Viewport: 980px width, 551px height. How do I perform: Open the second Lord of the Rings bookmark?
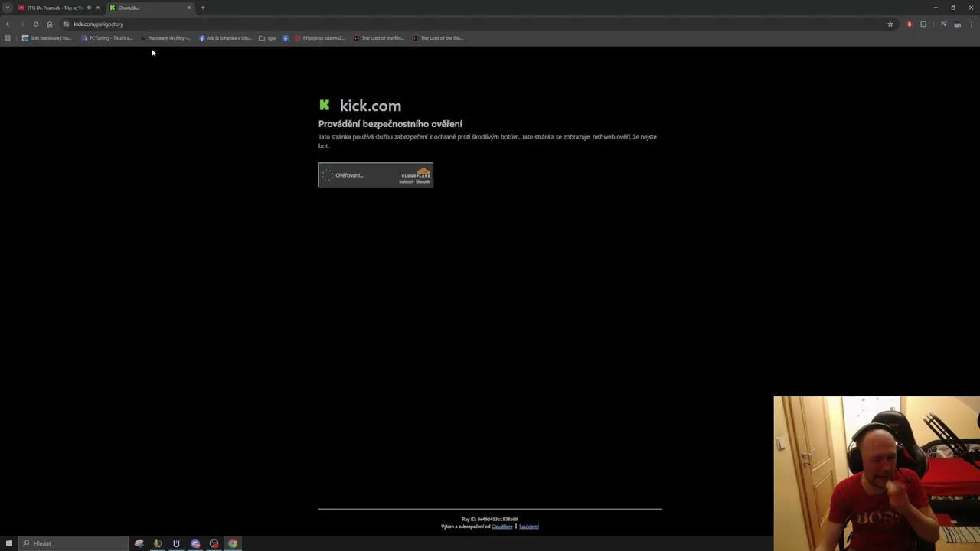pyautogui.click(x=438, y=38)
